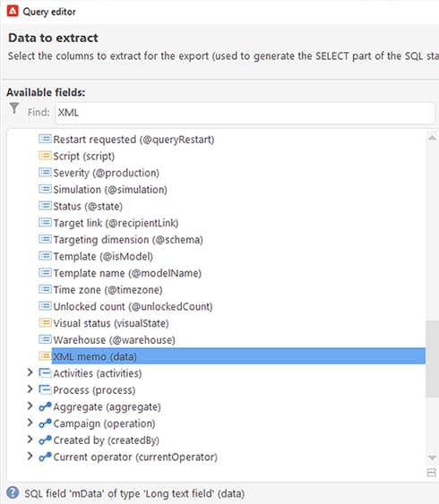This screenshot has height=504, width=439.
Task: Click the advanced options icon below scrollbar
Action: click(431, 473)
